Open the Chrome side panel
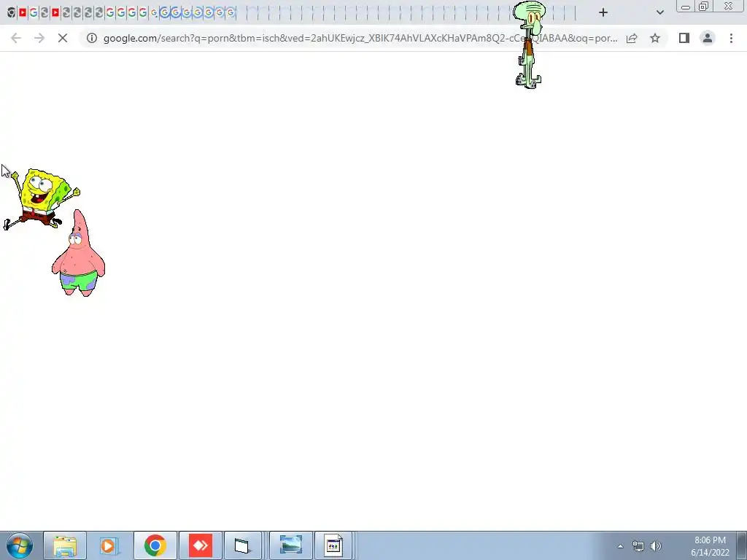This screenshot has width=747, height=560. [684, 38]
